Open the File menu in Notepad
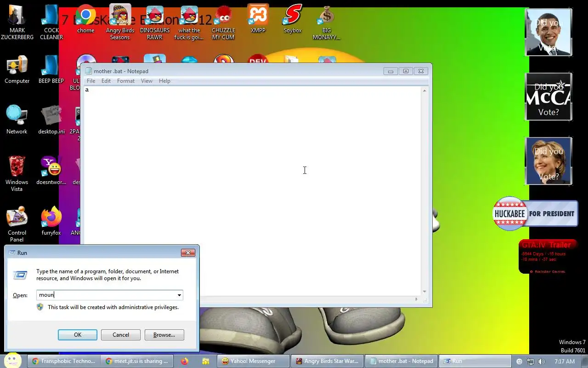Image resolution: width=588 pixels, height=368 pixels. [91, 81]
